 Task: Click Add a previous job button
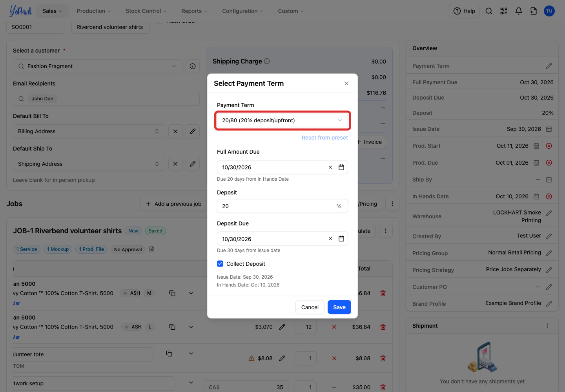point(173,204)
